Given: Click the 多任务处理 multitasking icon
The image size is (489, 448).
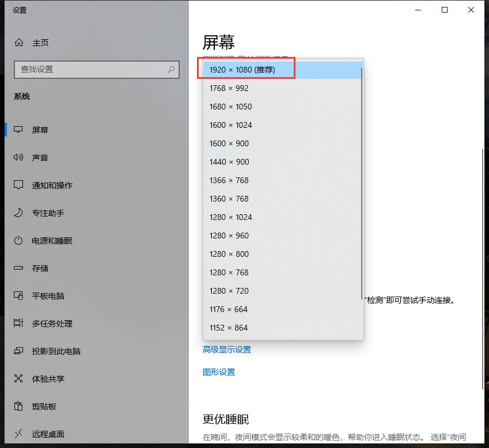Looking at the screenshot, I should (x=17, y=323).
